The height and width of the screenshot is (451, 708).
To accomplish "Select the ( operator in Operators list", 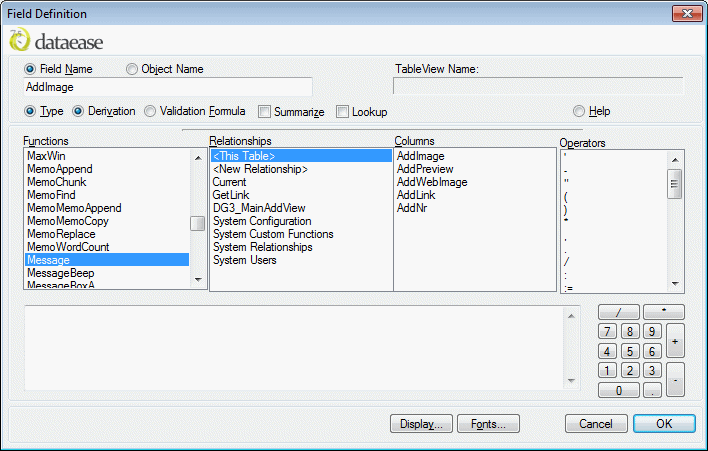I will [x=614, y=197].
